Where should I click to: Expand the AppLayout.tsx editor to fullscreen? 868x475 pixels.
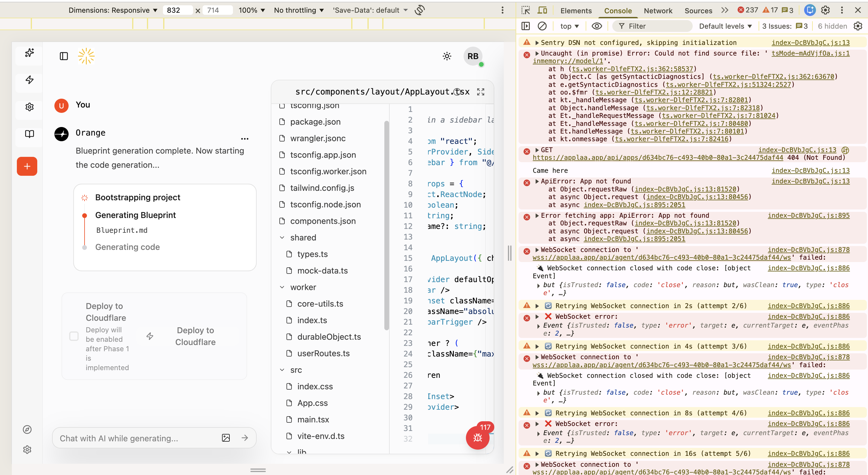[x=480, y=91]
